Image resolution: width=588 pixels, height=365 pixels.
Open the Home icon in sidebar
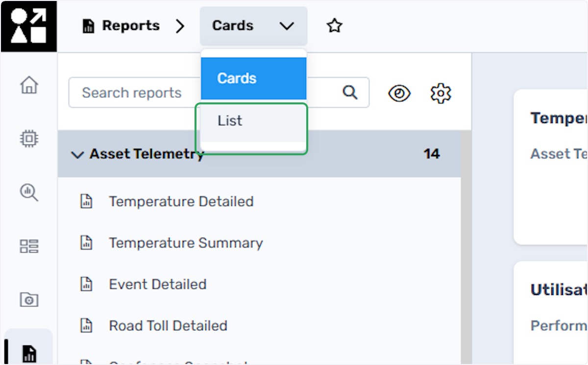(29, 85)
